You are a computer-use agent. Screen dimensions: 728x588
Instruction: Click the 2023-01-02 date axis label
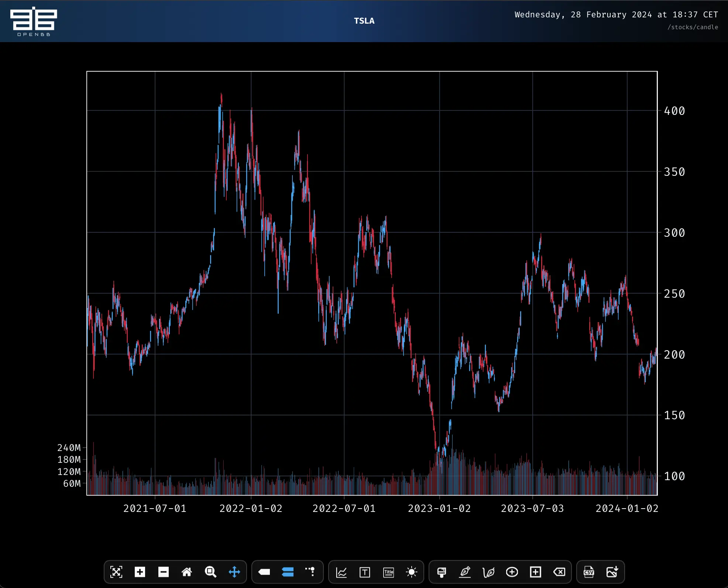439,509
